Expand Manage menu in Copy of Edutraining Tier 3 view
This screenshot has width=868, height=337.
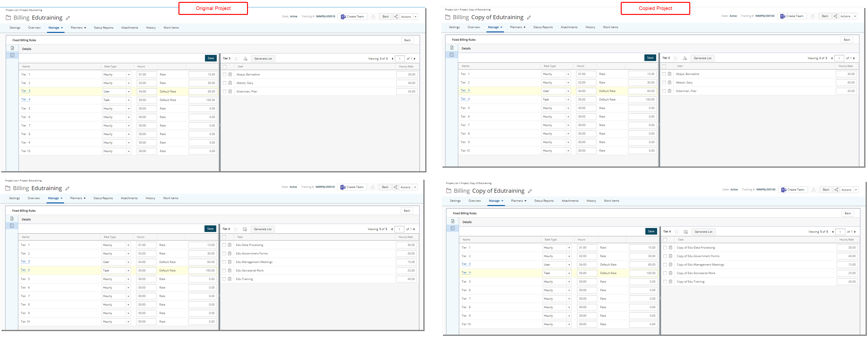click(x=495, y=27)
